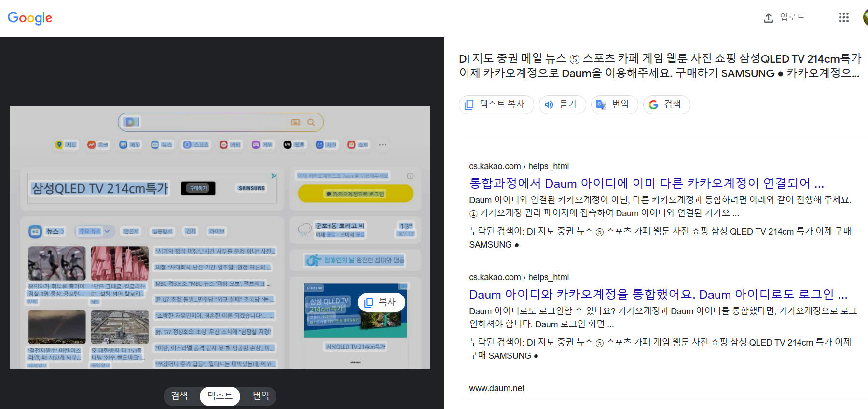Screen dimensions: 868x409
Task: Select the 심층탐사 news tab
Action: (162, 231)
